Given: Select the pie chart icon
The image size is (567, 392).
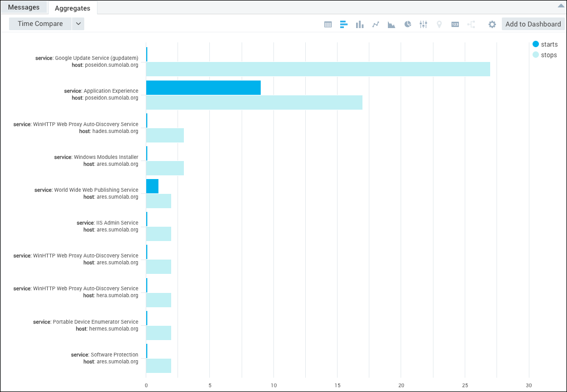Looking at the screenshot, I should 407,24.
